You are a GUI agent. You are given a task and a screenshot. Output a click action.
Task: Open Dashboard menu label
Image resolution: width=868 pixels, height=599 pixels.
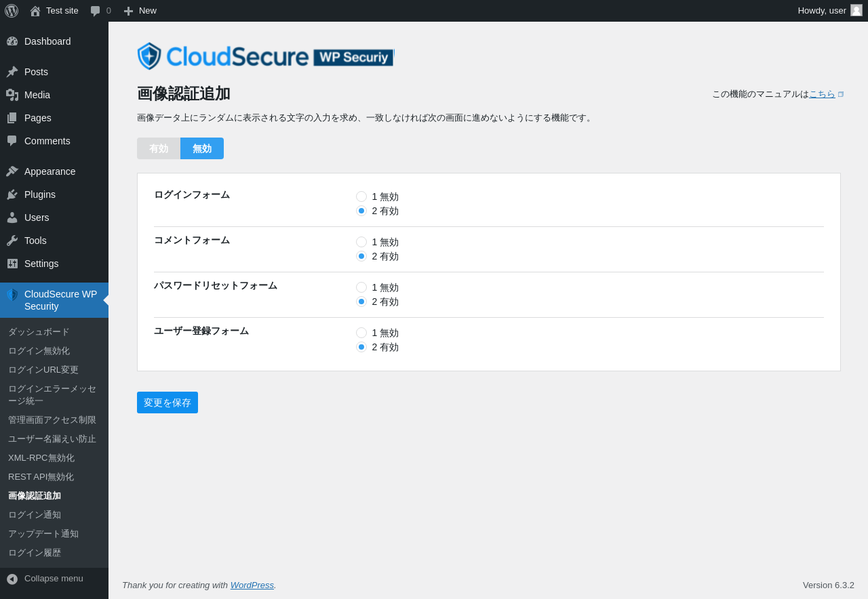[x=47, y=41]
